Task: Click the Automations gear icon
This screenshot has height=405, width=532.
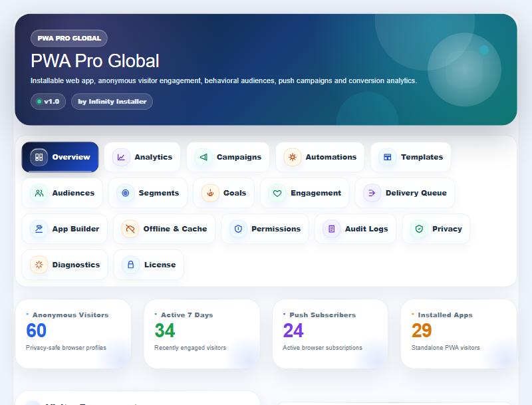Action: click(293, 157)
